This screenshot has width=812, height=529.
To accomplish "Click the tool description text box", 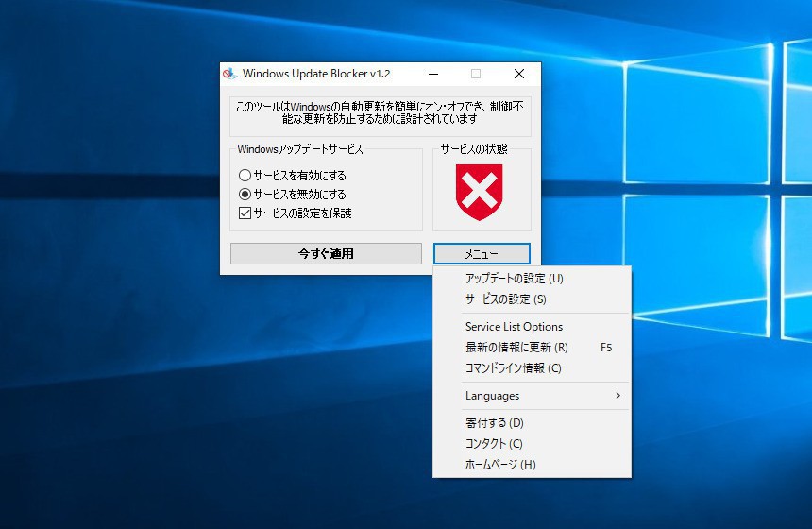I will tap(381, 116).
